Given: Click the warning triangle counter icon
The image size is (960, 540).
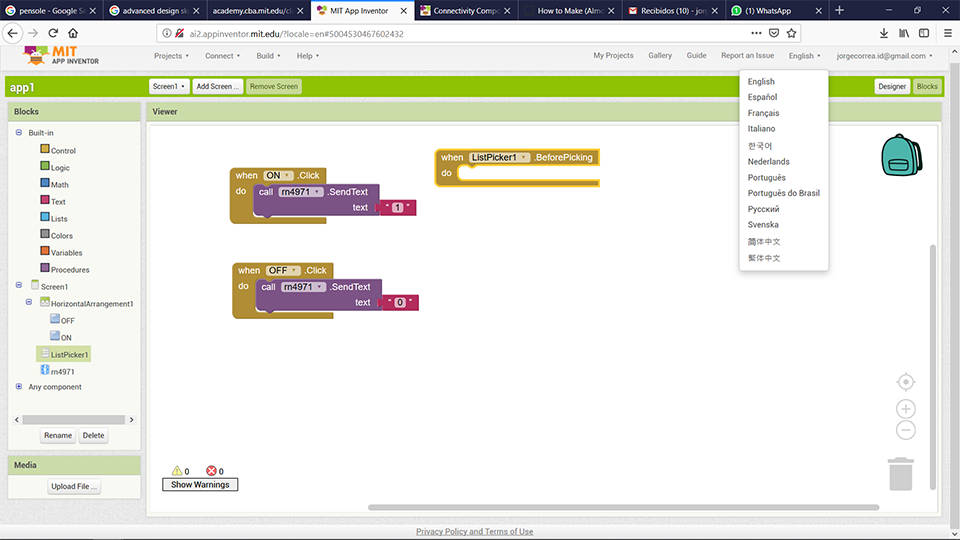Looking at the screenshot, I should 177,471.
